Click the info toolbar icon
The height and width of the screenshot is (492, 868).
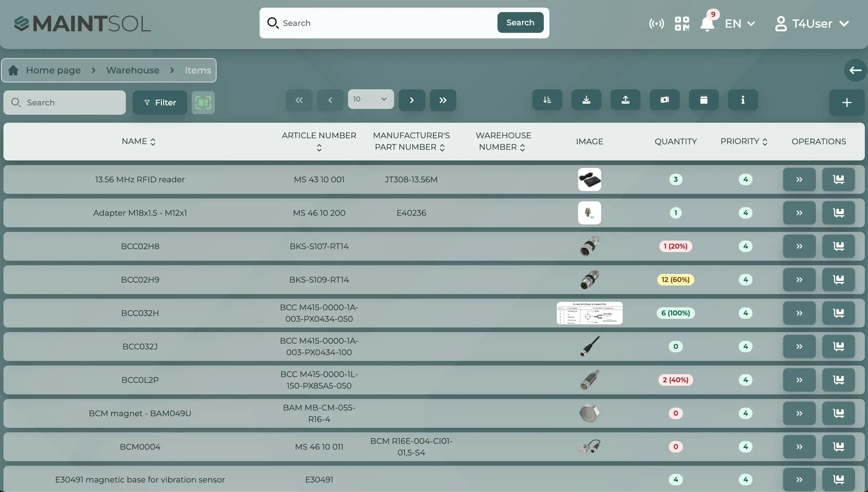[743, 100]
